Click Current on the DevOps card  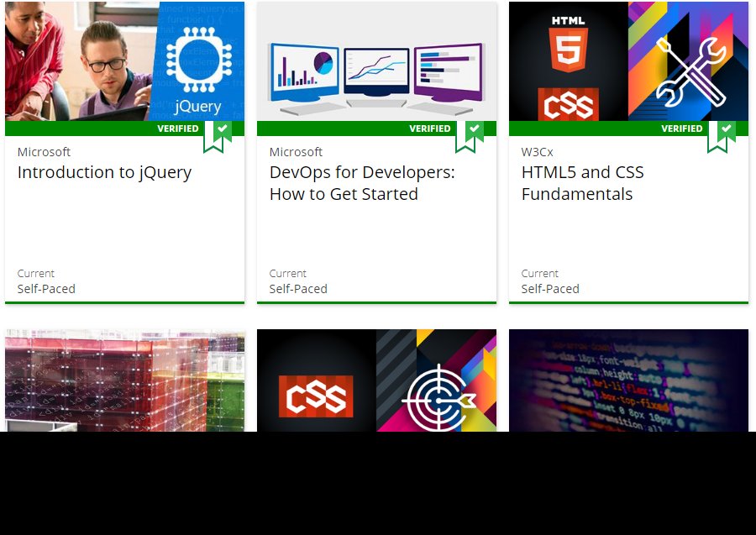[x=288, y=273]
